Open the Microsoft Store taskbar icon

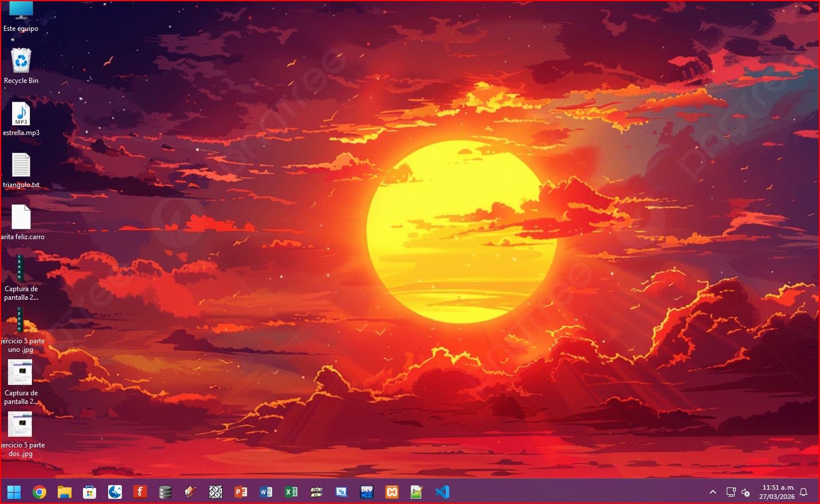pos(89,492)
